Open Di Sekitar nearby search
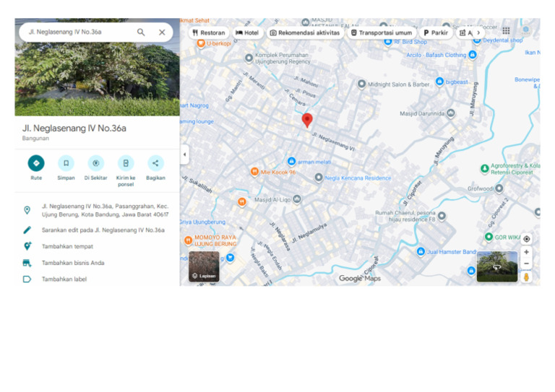 pos(96,163)
